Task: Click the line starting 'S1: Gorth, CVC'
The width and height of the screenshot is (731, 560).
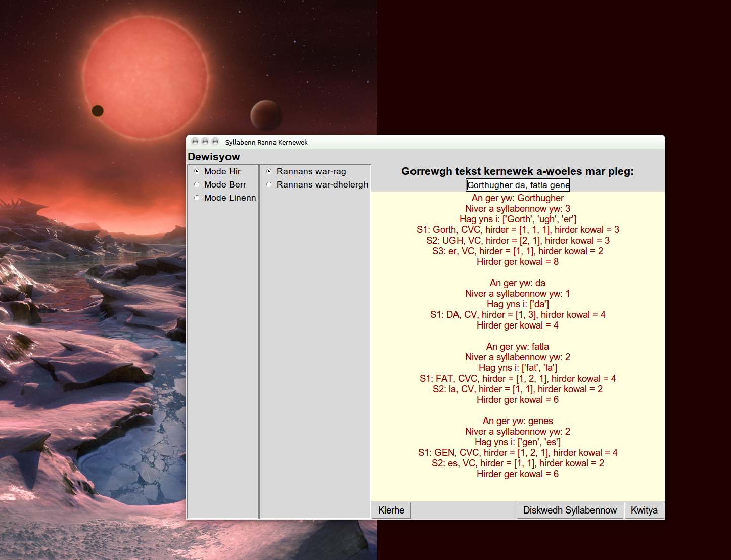Action: [x=518, y=230]
